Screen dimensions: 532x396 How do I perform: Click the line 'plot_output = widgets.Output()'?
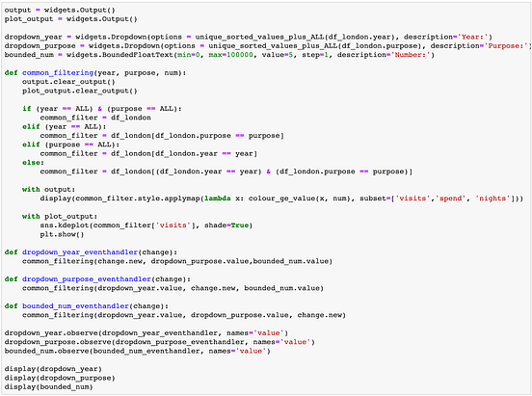tap(71, 19)
